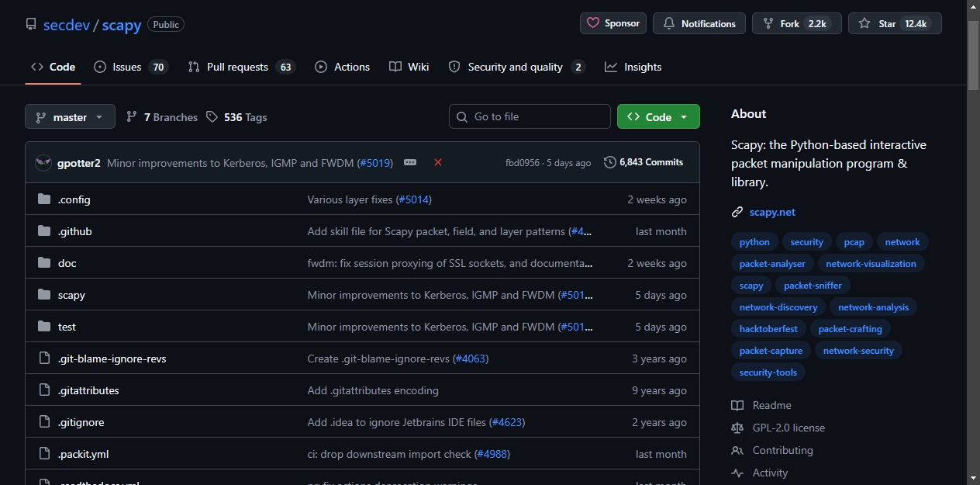Screen dimensions: 980x485
Task: Select the packet-sniffer topic tag
Action: (x=813, y=286)
